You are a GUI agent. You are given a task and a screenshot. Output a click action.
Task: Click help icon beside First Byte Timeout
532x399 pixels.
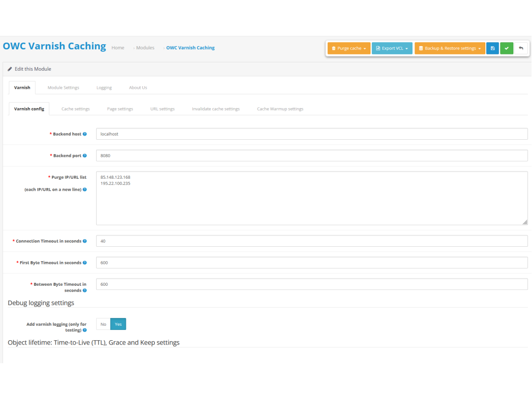click(x=85, y=263)
